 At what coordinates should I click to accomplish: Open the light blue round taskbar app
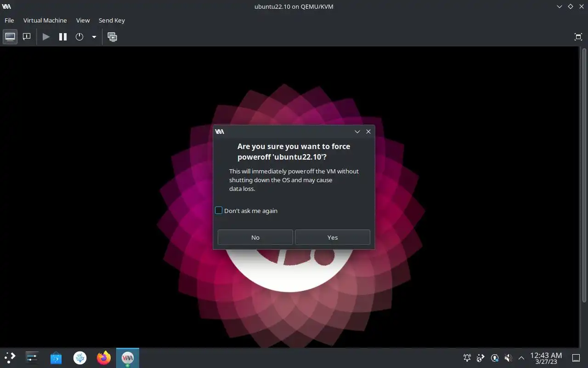80,357
